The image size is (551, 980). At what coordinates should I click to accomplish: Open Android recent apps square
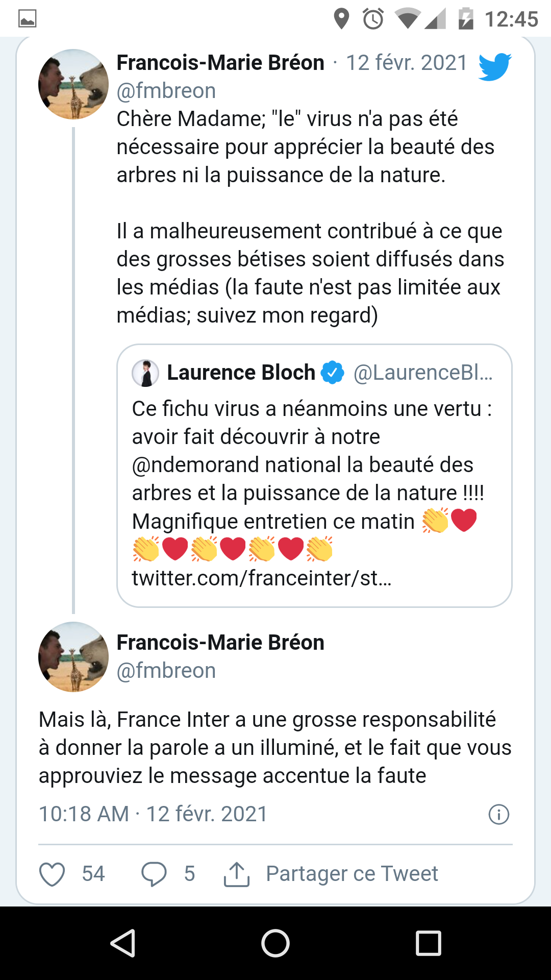428,943
